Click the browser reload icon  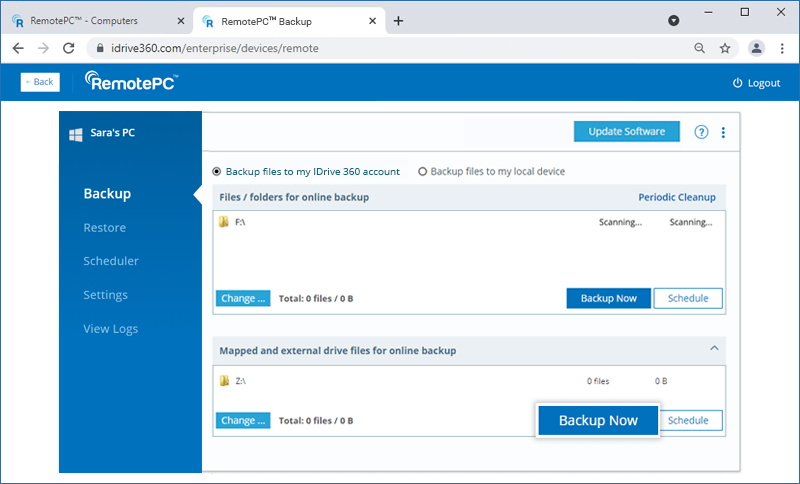pos(69,47)
